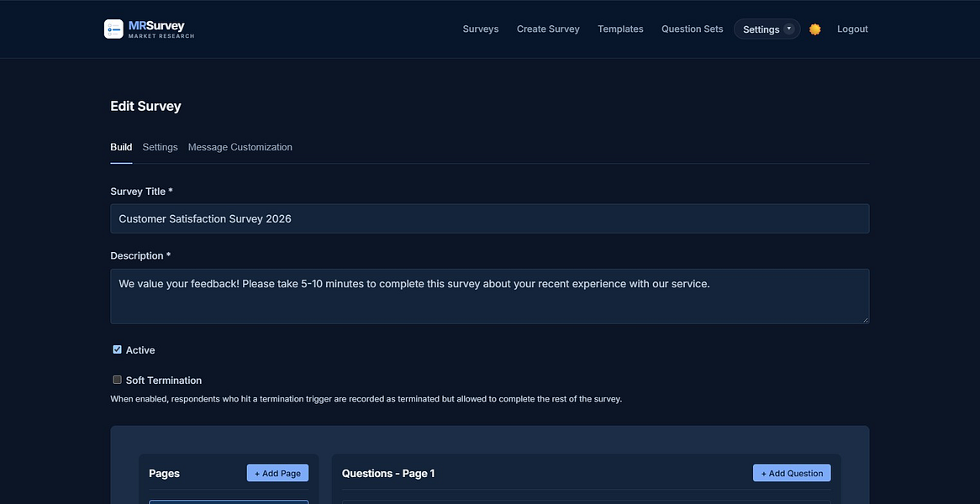
Task: Go to Surveys in the navigation
Action: [x=481, y=29]
